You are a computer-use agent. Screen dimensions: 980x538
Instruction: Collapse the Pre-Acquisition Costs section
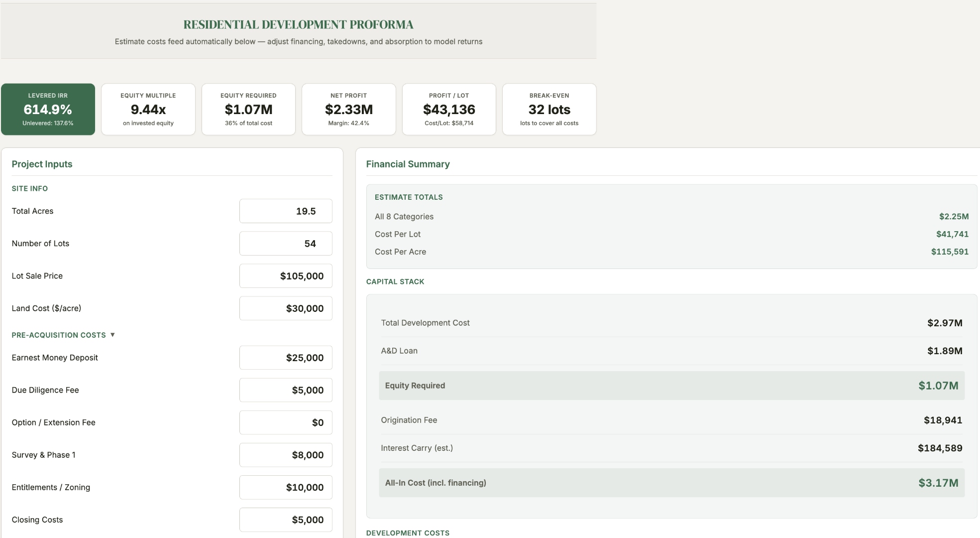pos(63,335)
